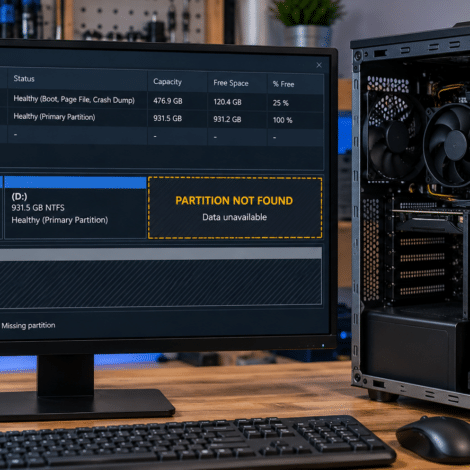Click the 100 % free value
470x470 pixels.
tap(282, 120)
